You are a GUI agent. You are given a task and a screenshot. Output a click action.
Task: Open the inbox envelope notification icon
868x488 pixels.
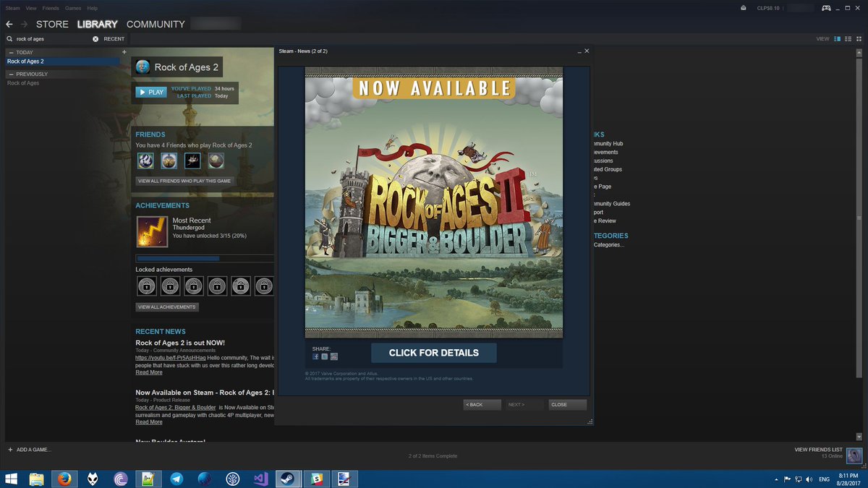(x=743, y=8)
